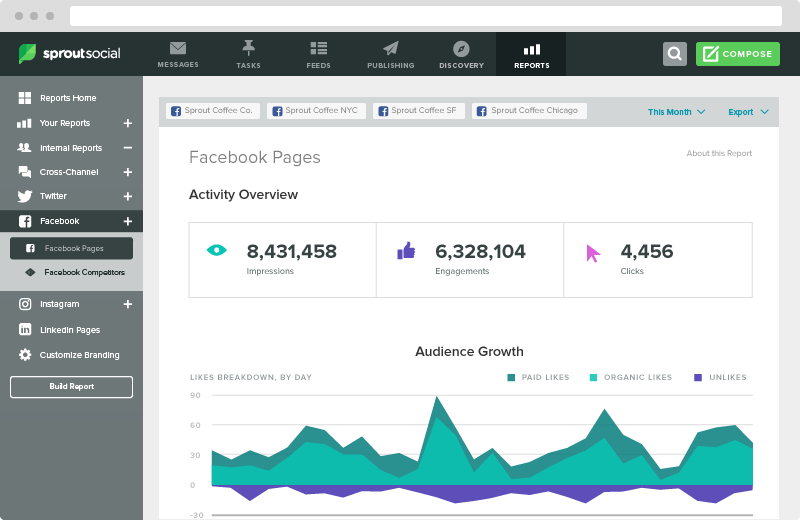Collapse Internal Reports with minus
800x520 pixels.
tap(128, 147)
